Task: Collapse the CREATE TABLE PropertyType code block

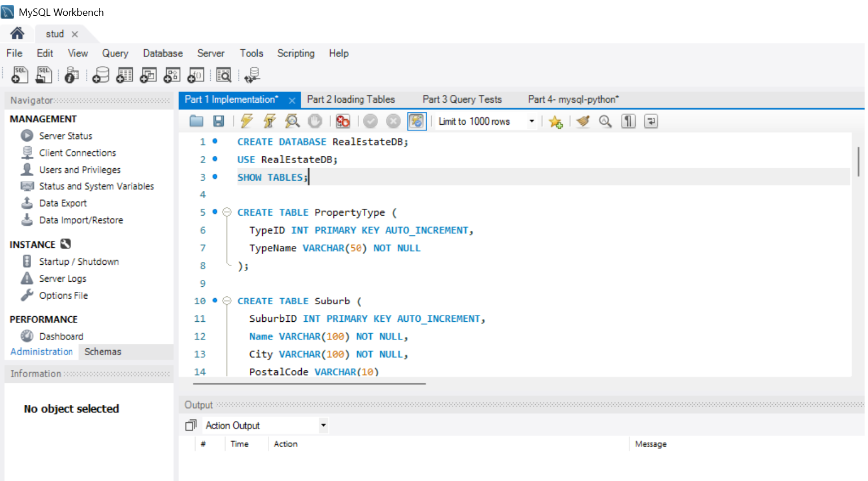Action: click(x=227, y=212)
